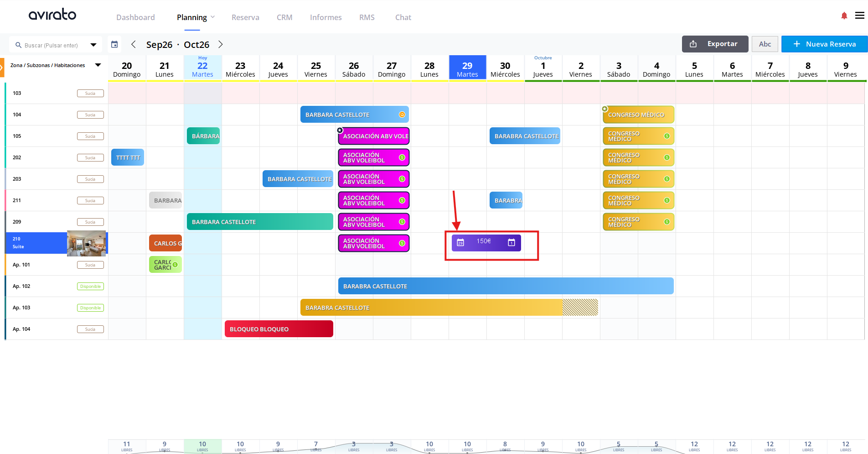The height and width of the screenshot is (454, 868).
Task: Click the Exportar button
Action: pyautogui.click(x=715, y=44)
